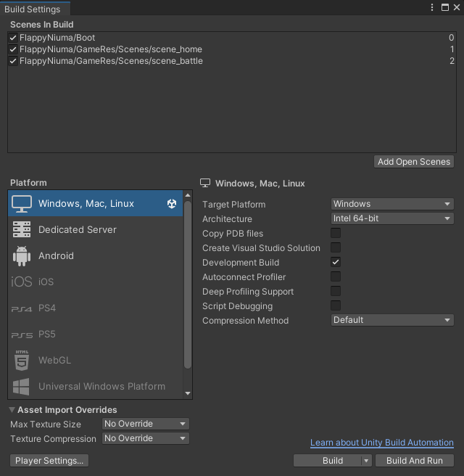Click the Dedicated Server rack icon
The height and width of the screenshot is (476, 464).
(x=22, y=229)
